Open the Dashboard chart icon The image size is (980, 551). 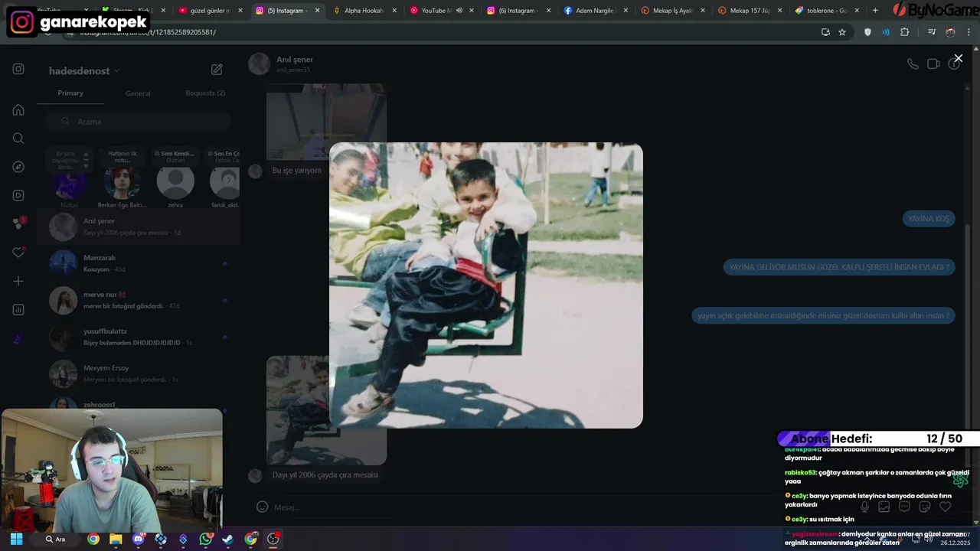point(18,310)
